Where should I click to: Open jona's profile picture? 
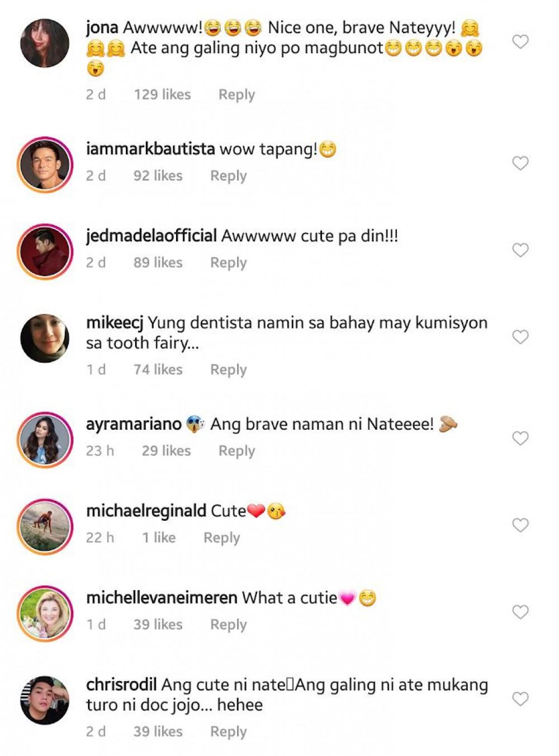[x=45, y=43]
